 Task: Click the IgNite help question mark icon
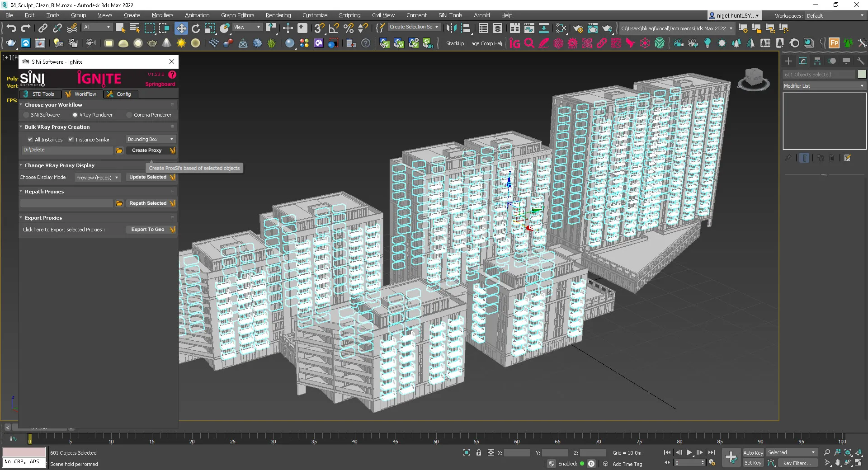coord(172,75)
